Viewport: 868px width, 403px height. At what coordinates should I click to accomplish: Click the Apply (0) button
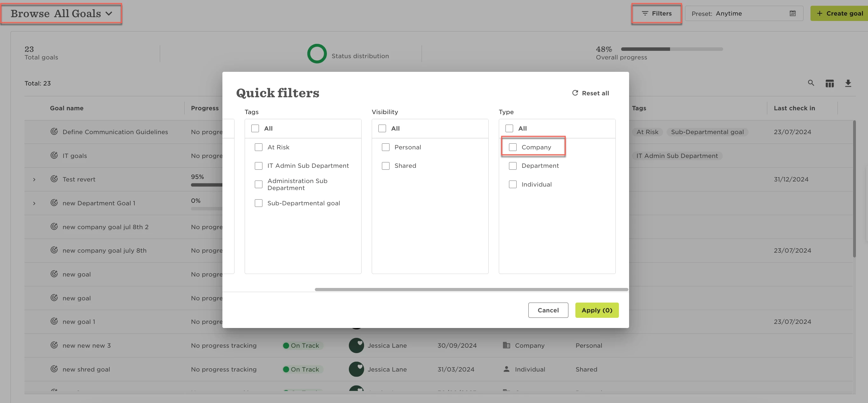[x=597, y=310]
